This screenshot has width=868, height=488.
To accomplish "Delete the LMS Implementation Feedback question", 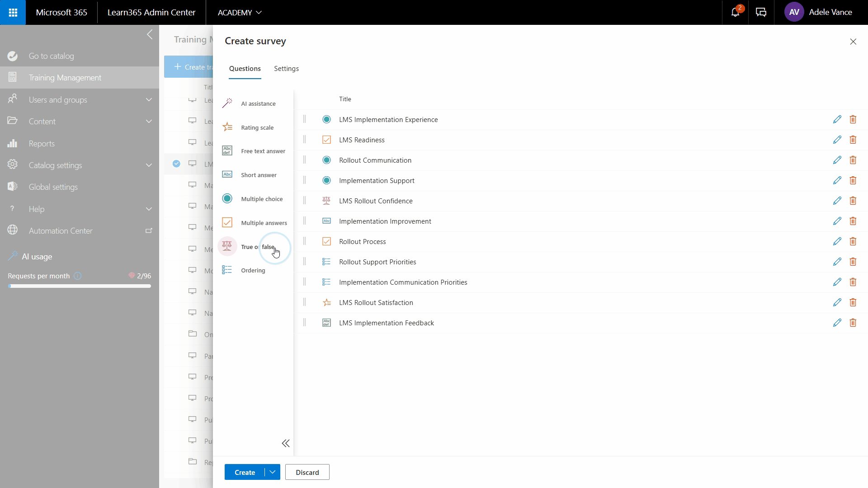I will click(x=853, y=323).
